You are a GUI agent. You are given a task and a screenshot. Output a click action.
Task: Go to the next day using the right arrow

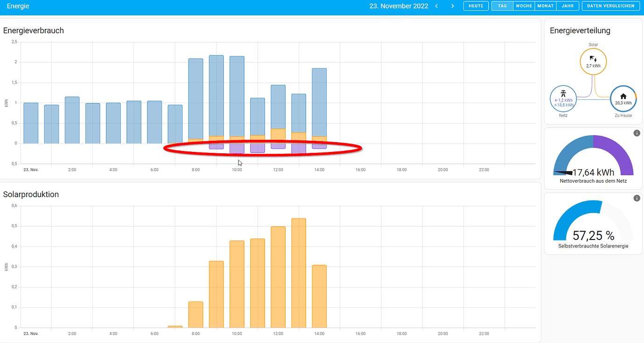(x=452, y=6)
